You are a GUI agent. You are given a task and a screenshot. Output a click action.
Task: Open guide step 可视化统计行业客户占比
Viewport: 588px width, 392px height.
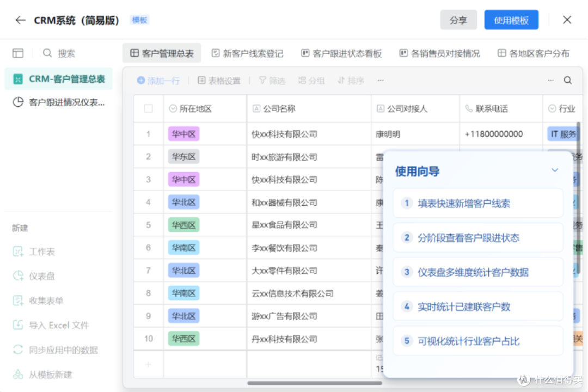[x=478, y=341]
